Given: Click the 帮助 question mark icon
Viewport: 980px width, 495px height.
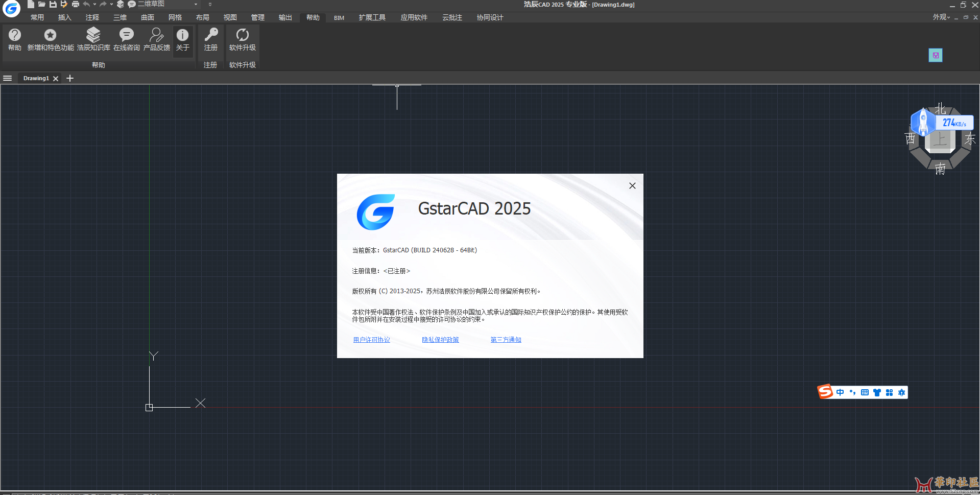Looking at the screenshot, I should [15, 40].
